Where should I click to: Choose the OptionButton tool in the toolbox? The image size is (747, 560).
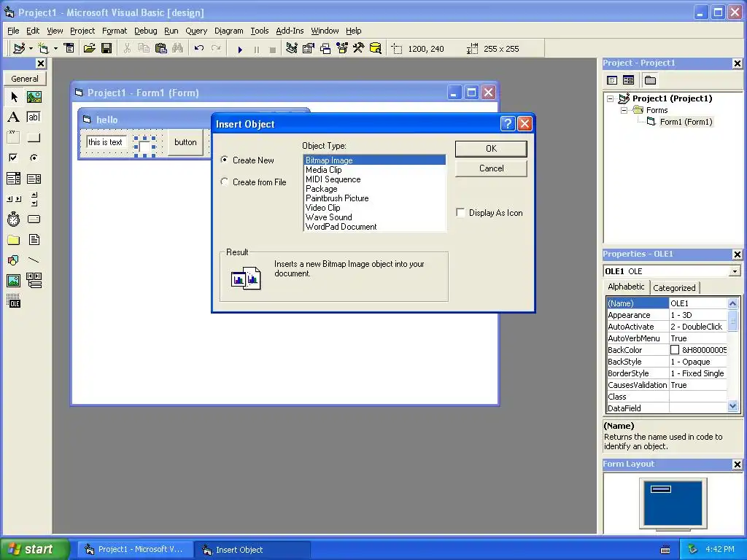pyautogui.click(x=34, y=157)
